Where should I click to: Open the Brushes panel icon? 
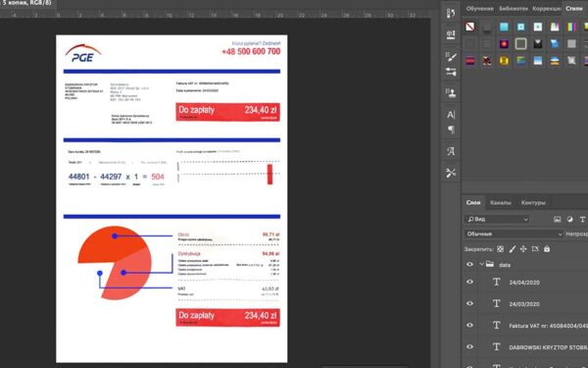pos(451,72)
